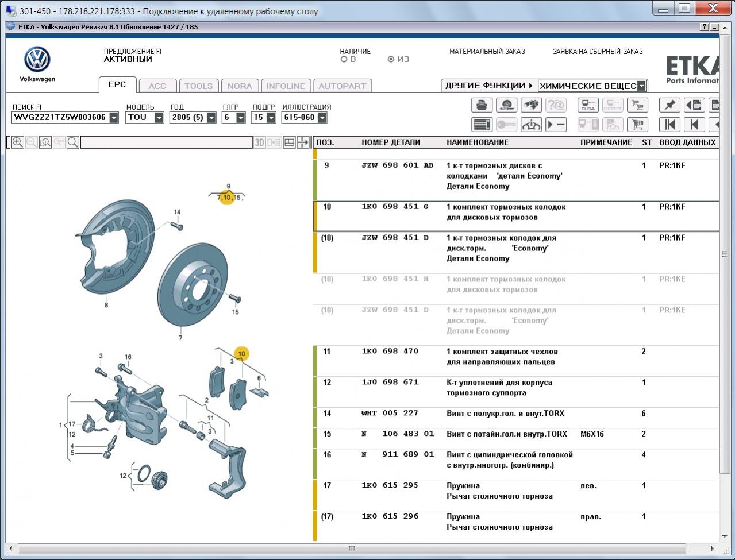Click the illustration search input field

click(166, 142)
